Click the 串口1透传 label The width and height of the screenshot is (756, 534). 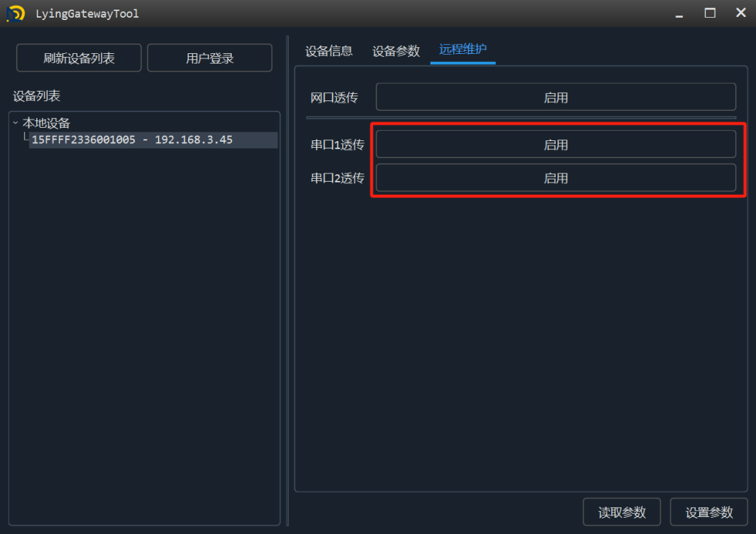click(x=337, y=145)
